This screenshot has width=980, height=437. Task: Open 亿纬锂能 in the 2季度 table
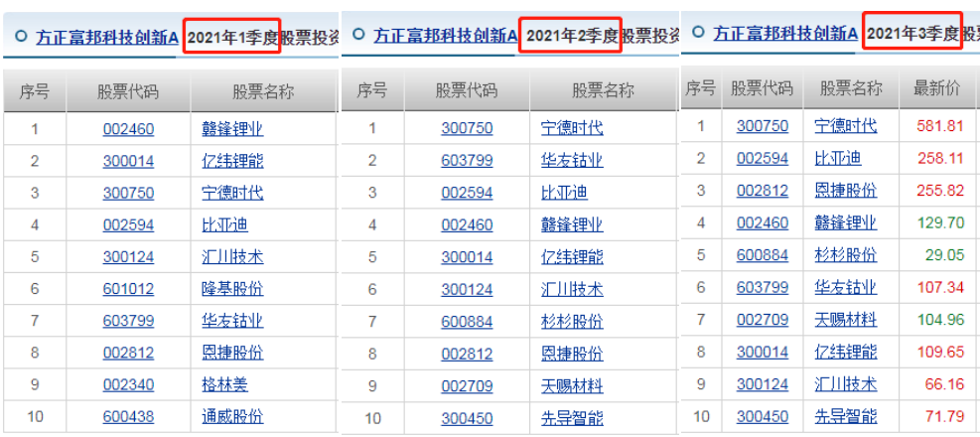572,257
